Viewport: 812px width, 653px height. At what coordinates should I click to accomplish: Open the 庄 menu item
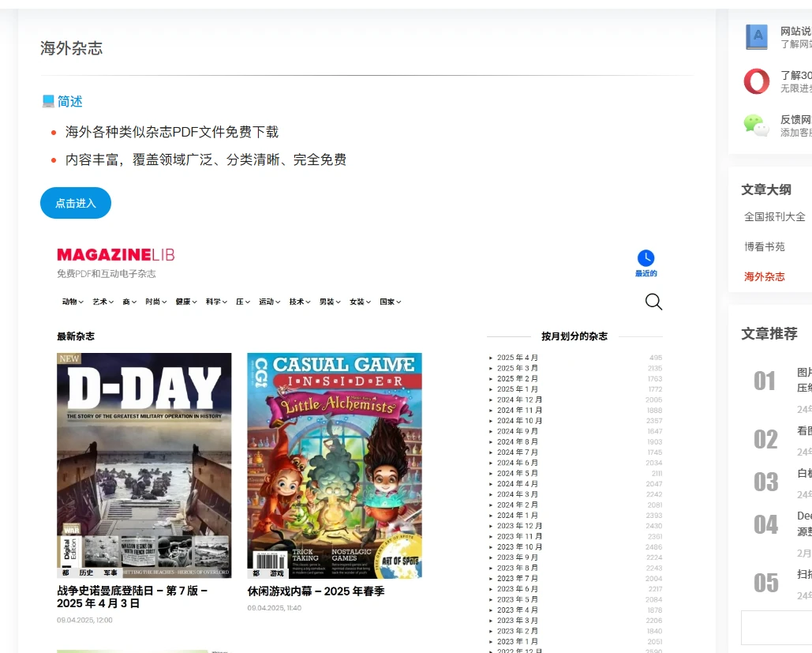pyautogui.click(x=243, y=302)
